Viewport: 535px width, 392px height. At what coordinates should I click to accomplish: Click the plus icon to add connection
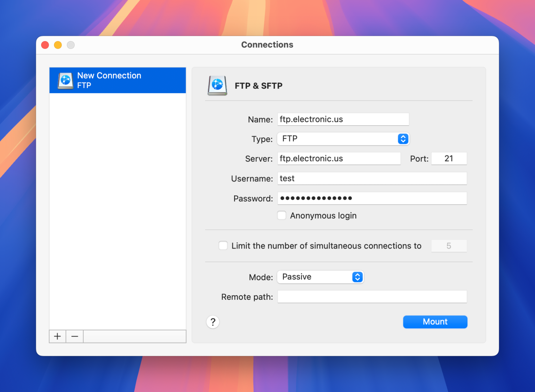pos(57,336)
